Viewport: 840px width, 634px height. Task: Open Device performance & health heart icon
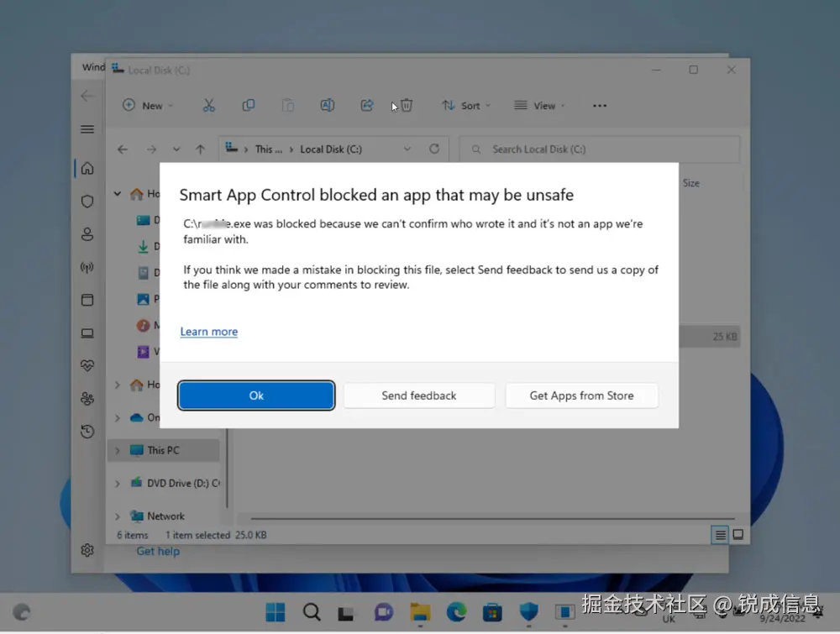[x=87, y=366]
